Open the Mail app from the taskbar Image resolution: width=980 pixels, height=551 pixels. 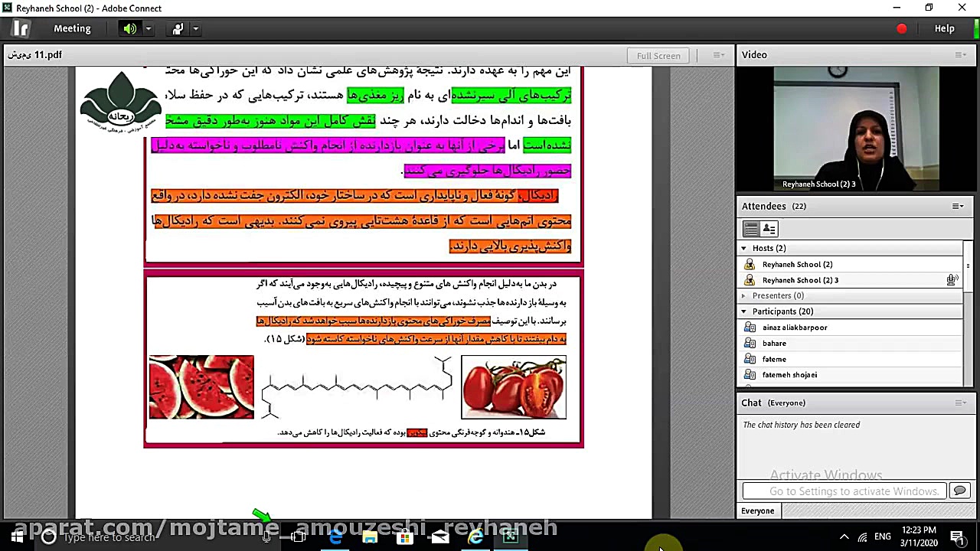coord(440,536)
